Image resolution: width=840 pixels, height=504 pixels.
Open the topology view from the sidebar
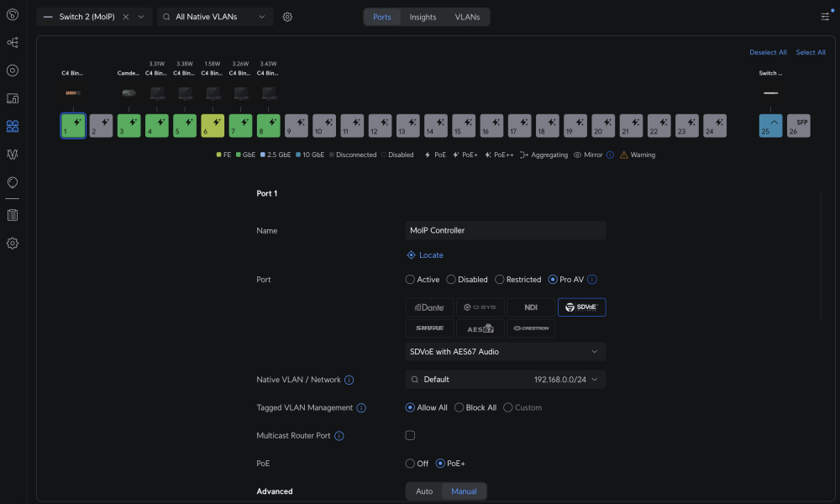(13, 42)
